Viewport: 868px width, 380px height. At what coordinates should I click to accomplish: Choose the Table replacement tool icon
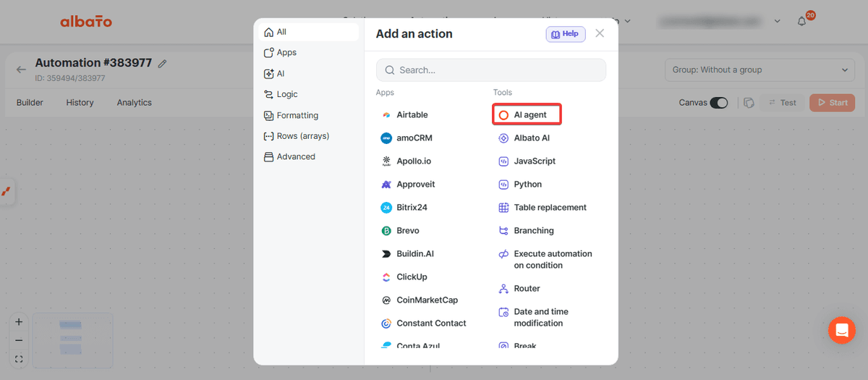pos(503,208)
